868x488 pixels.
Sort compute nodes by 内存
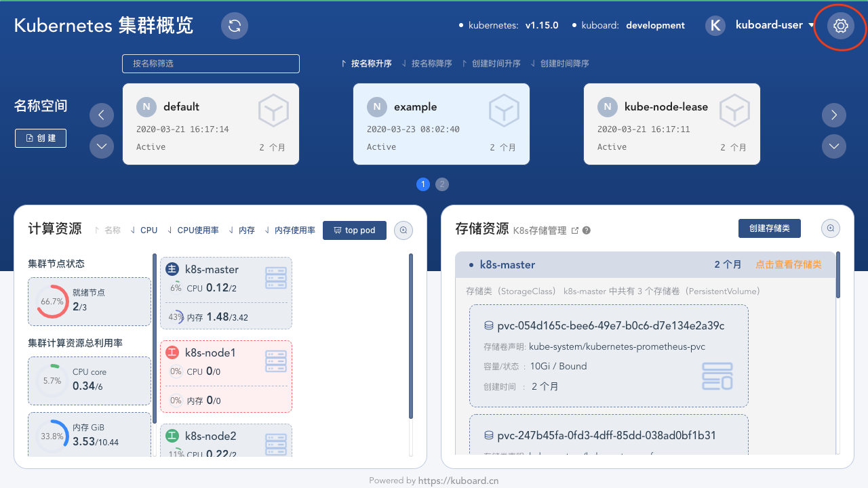(242, 230)
